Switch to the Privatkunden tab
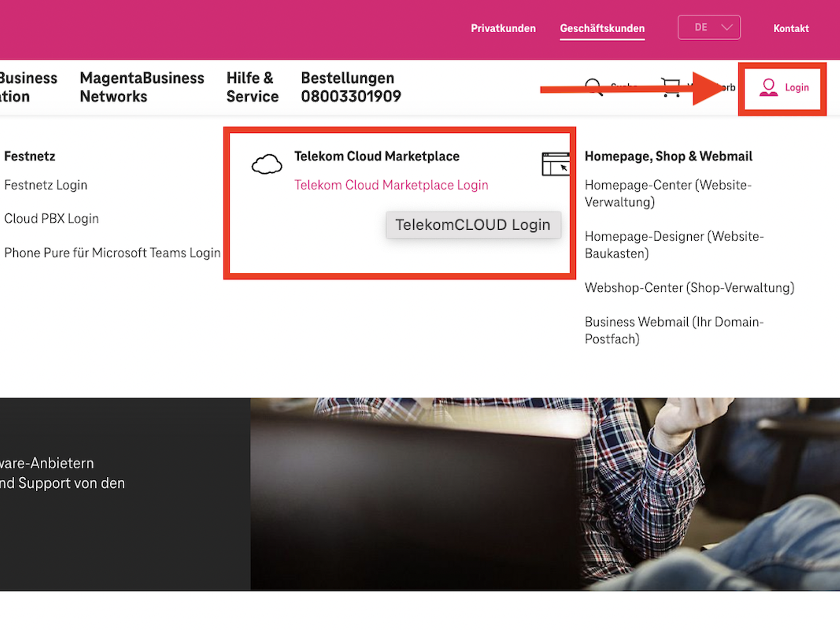This screenshot has height=630, width=840. pos(503,28)
